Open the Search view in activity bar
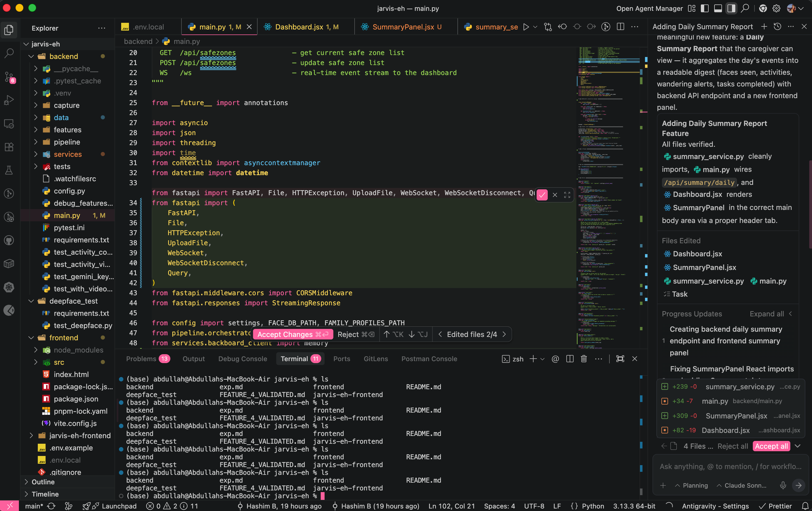 pos(9,53)
